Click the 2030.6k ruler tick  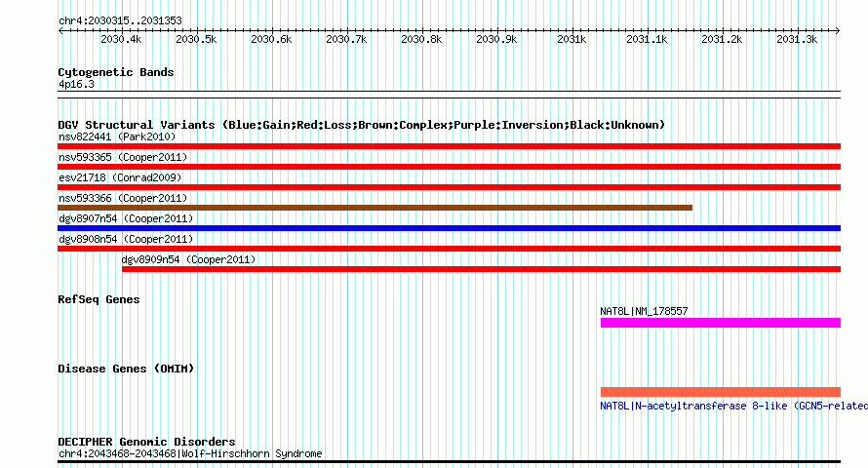[x=271, y=39]
